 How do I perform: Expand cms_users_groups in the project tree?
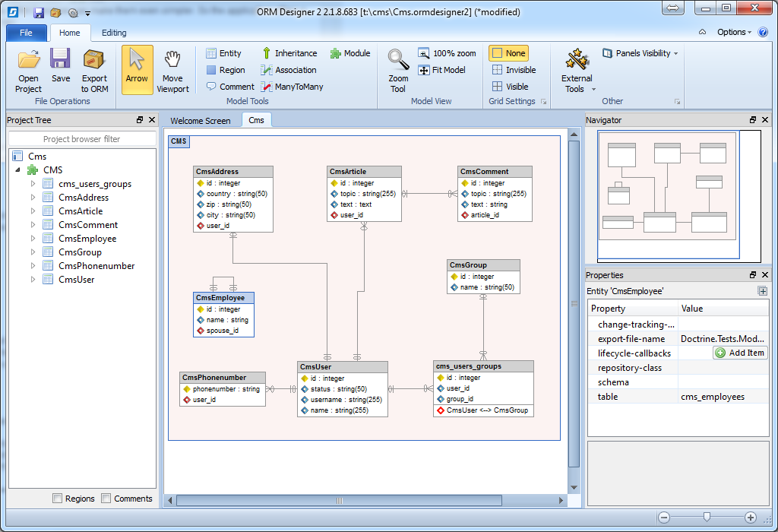pos(33,184)
